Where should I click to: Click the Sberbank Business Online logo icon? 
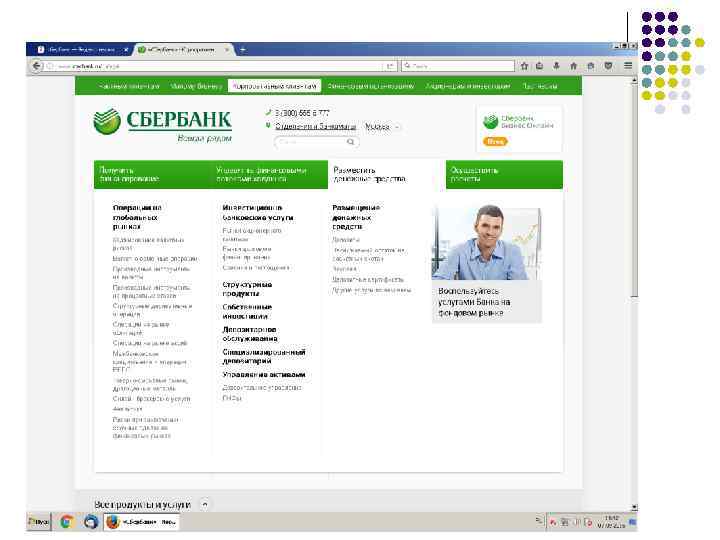(490, 122)
